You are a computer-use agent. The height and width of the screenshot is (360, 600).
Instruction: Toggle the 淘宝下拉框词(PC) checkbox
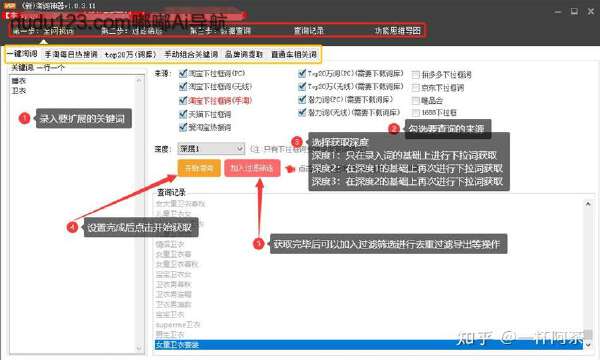183,73
